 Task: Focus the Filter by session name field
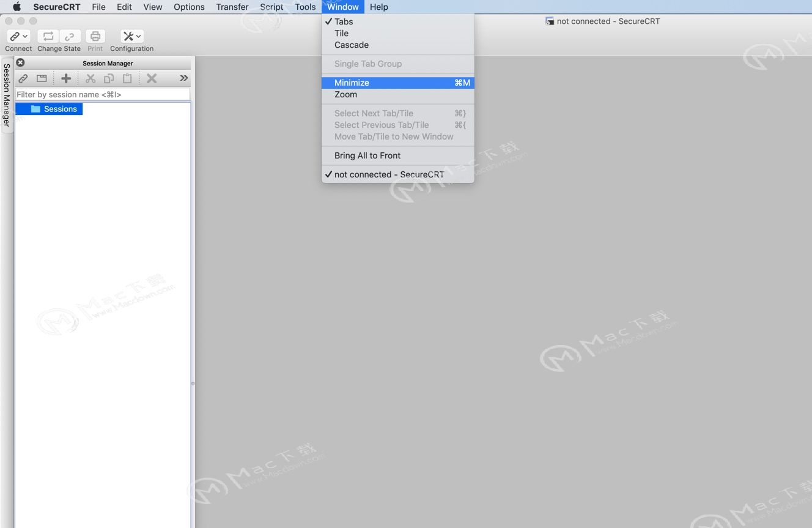coord(103,94)
